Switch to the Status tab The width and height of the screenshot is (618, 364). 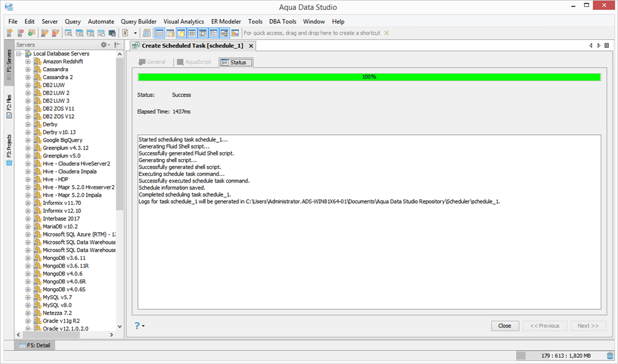(x=236, y=63)
